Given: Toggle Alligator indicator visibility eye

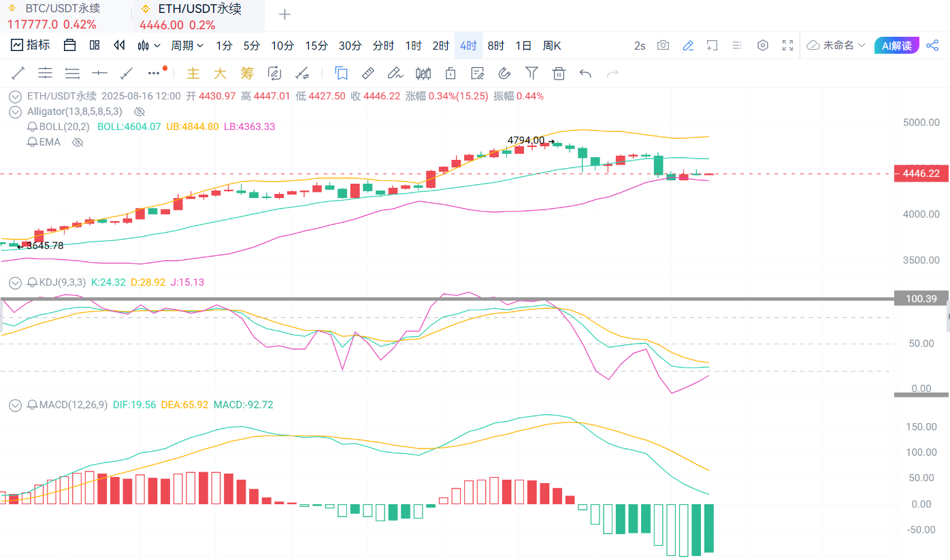Looking at the screenshot, I should pos(140,111).
